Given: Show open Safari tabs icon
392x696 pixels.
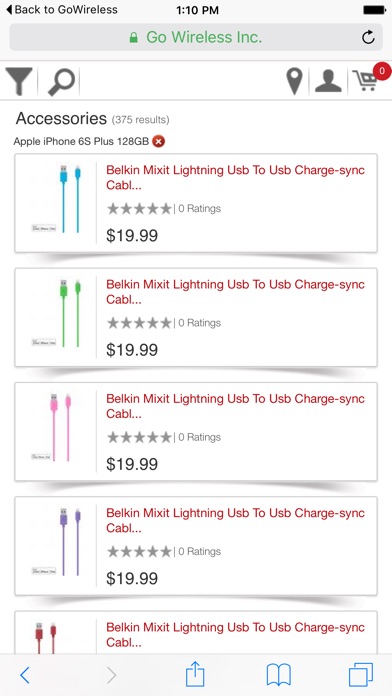Looking at the screenshot, I should tap(360, 675).
